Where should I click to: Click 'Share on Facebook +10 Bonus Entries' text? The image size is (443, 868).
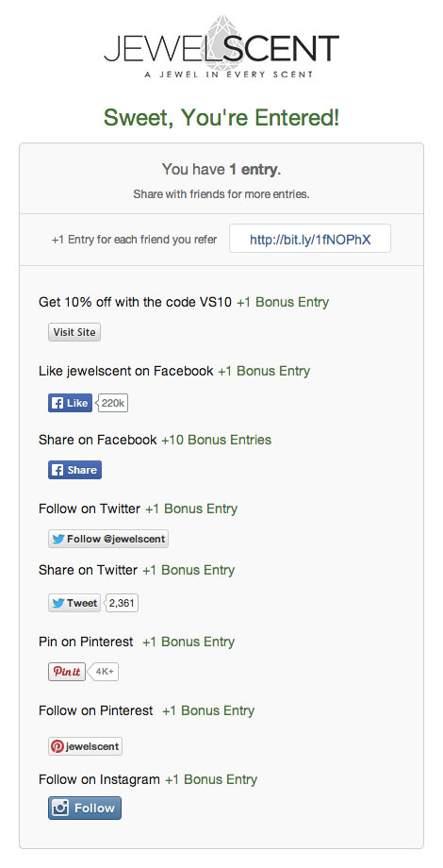pos(155,440)
